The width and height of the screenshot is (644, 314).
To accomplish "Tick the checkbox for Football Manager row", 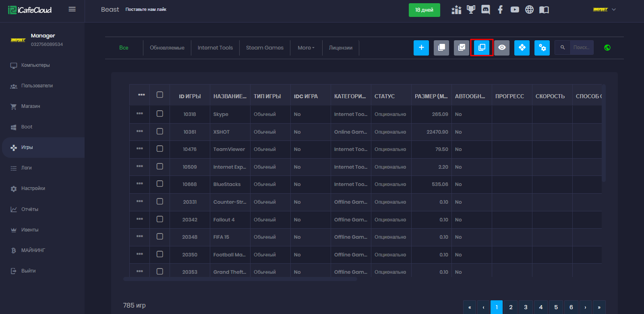I will point(160,254).
